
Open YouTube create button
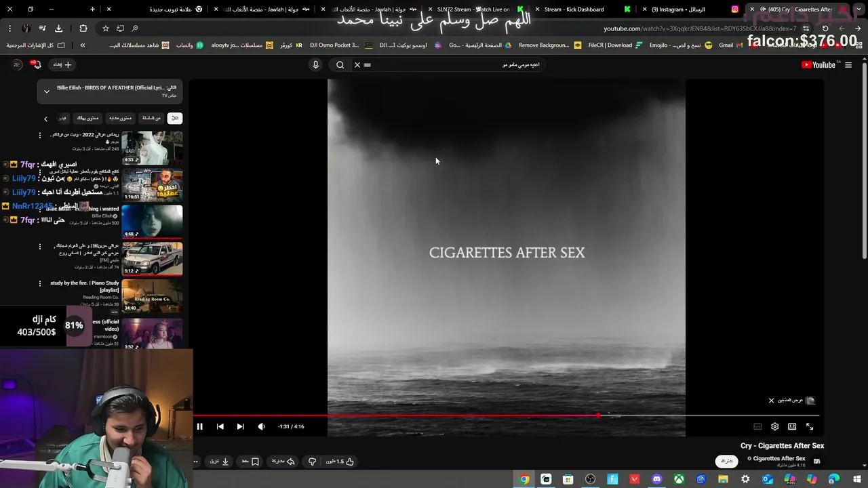coord(63,64)
